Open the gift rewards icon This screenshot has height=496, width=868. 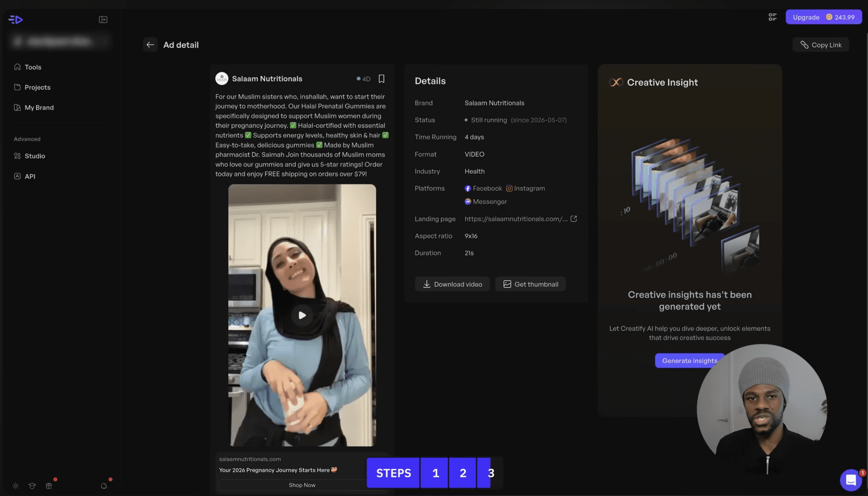coord(49,486)
